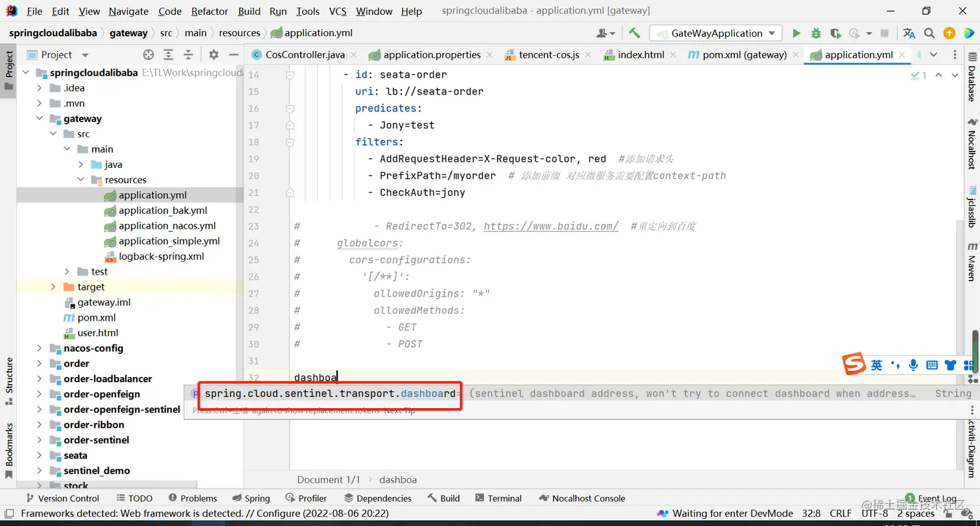Expand the target folder
Screen dimensions: 980x526
point(54,287)
